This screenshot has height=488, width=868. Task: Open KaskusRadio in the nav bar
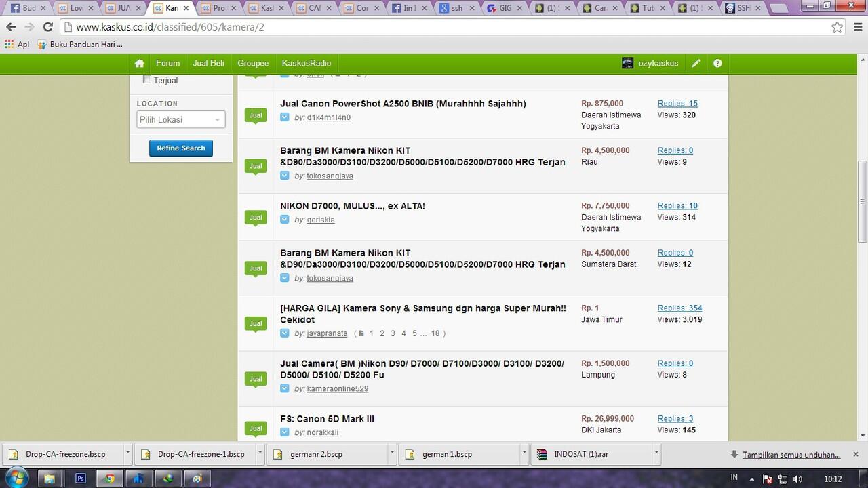(x=307, y=63)
